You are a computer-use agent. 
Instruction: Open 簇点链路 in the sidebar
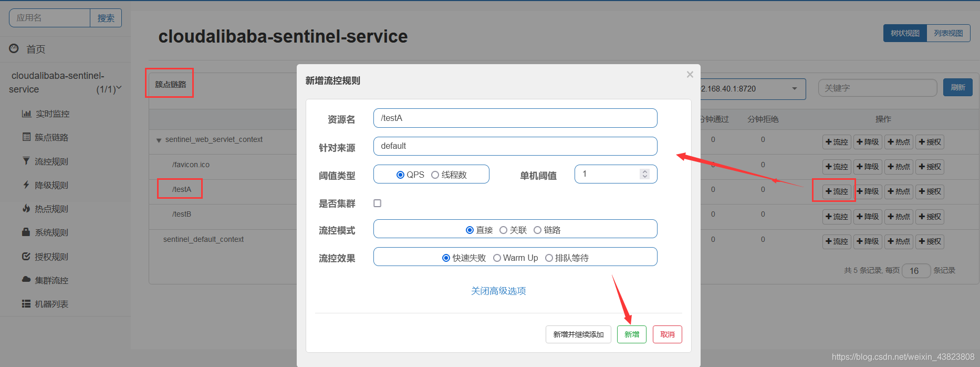[x=45, y=137]
